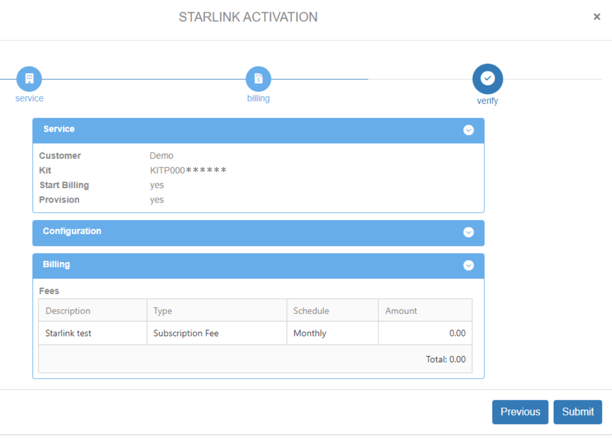This screenshot has width=612, height=438.
Task: Click the Schedule column header
Action: (x=311, y=311)
